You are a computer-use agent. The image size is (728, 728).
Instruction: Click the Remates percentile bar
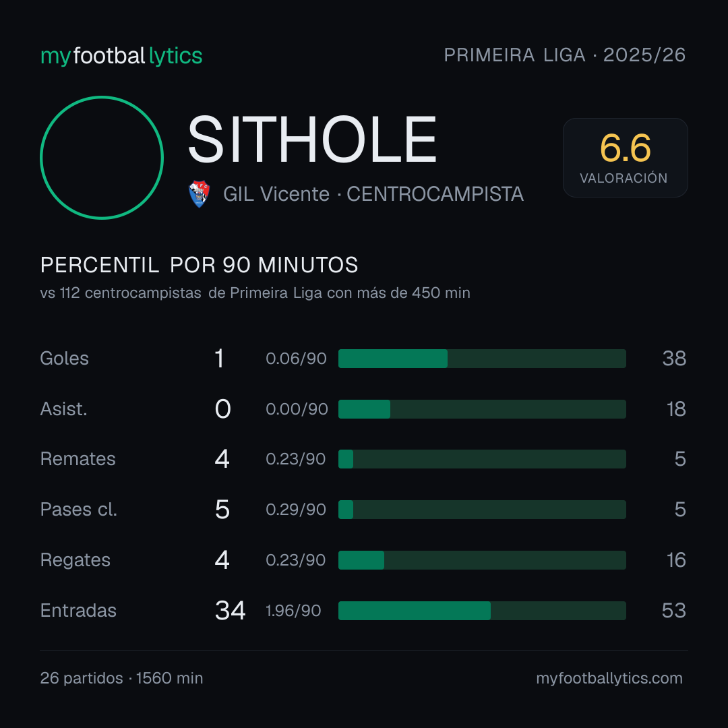click(482, 459)
